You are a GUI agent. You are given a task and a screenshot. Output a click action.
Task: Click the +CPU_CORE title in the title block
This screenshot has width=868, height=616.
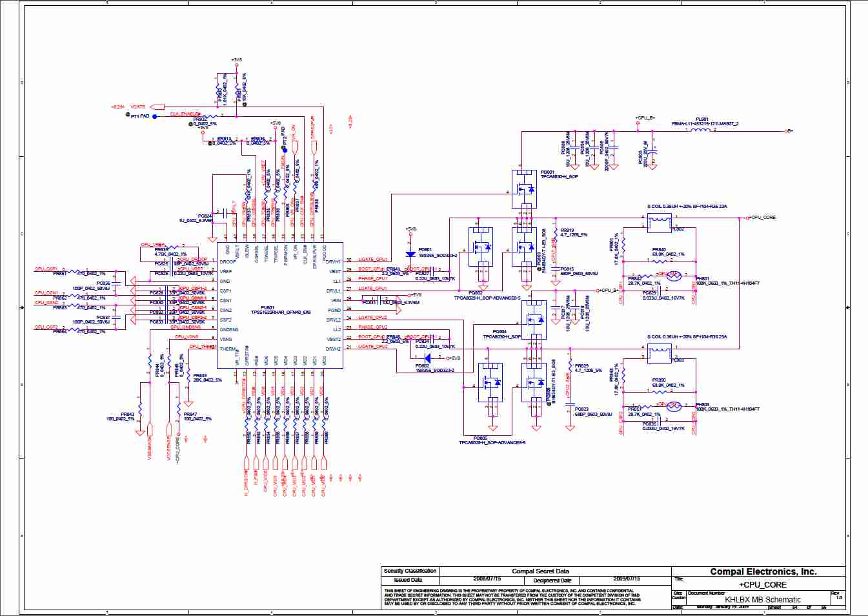click(762, 585)
